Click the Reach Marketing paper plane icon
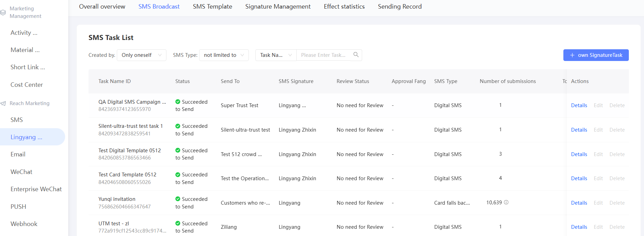Screen dimensions: 644x236 [x=3, y=103]
